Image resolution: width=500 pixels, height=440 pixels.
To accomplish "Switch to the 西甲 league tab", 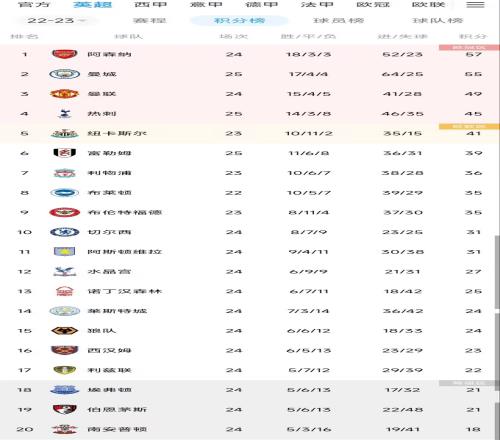I will pyautogui.click(x=150, y=5).
